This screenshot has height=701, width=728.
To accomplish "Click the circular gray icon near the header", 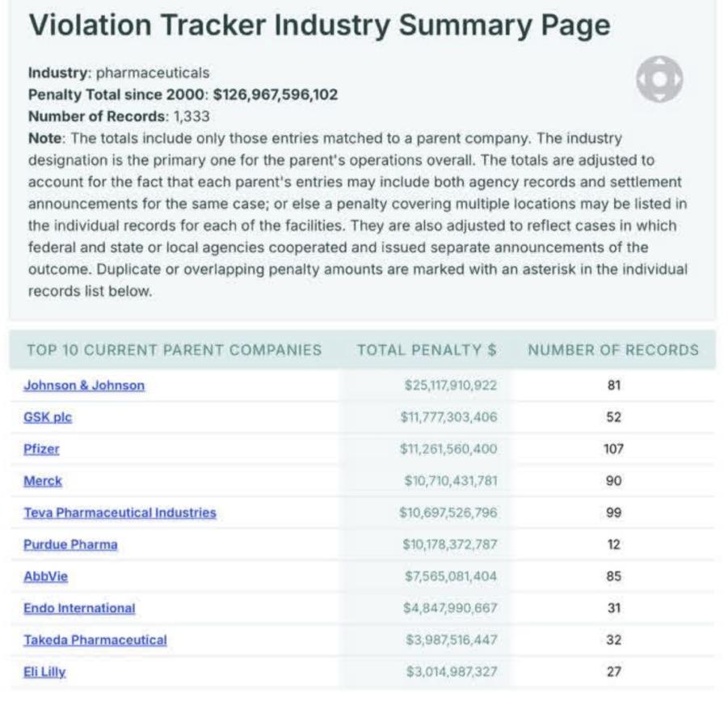I will pos(659,79).
